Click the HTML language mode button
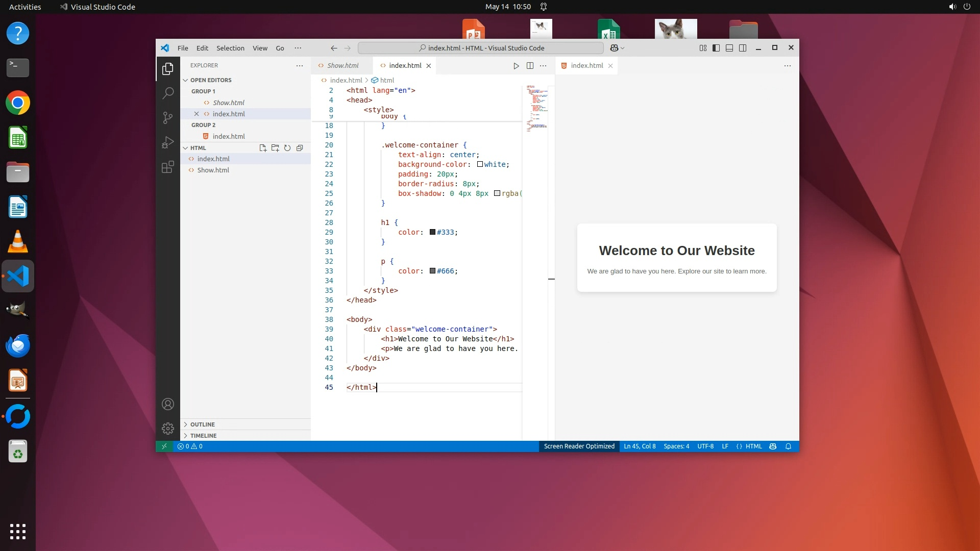 tap(753, 446)
